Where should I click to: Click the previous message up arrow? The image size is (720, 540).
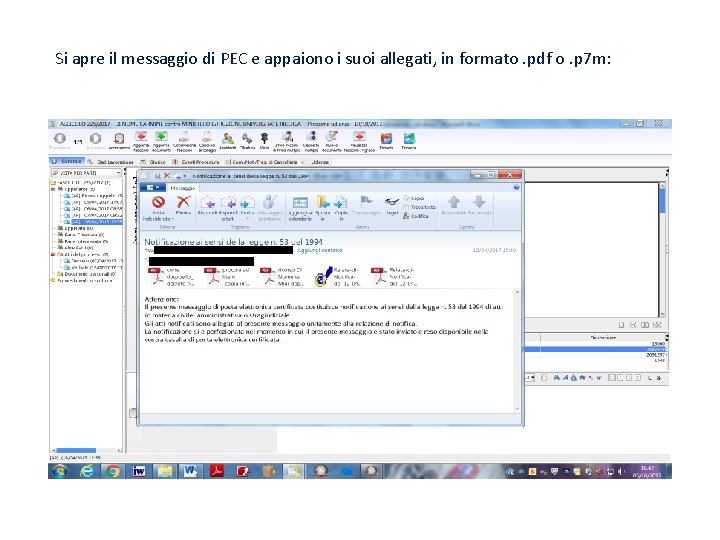coord(454,202)
